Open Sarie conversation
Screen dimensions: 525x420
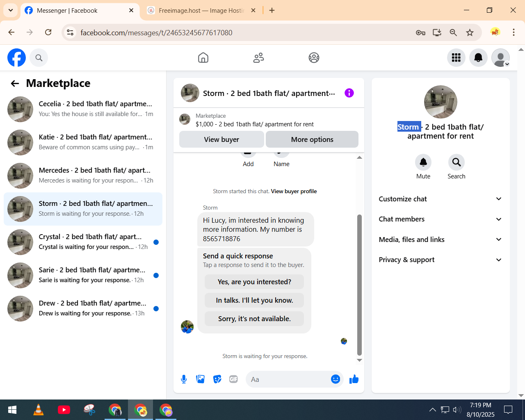pyautogui.click(x=83, y=275)
